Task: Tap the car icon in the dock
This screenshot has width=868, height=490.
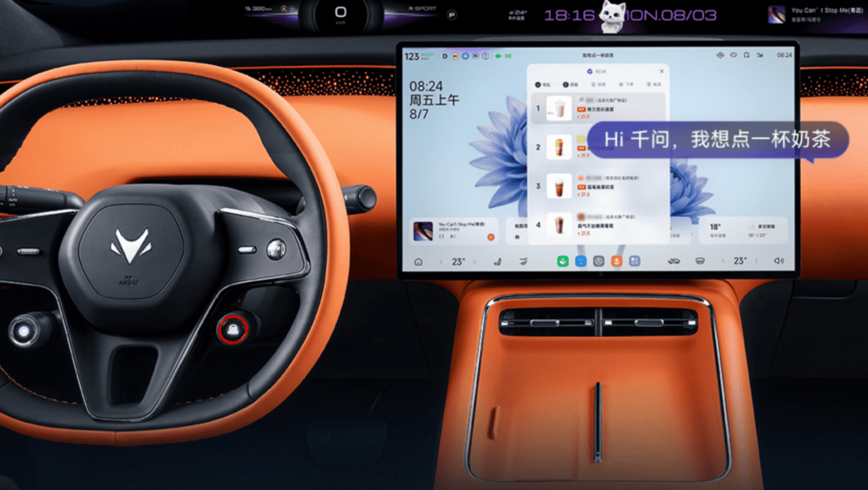Action: [x=674, y=261]
